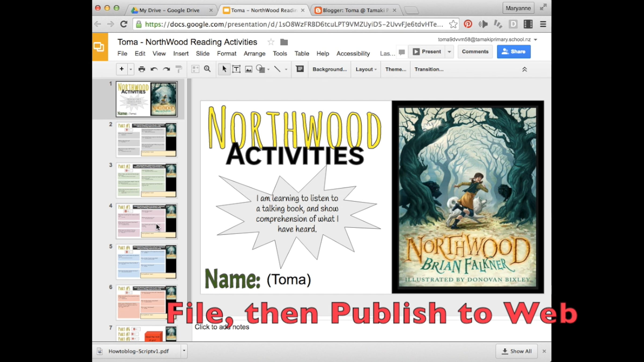Click Show All downloads
Screen dimensions: 644x362
pos(517,351)
